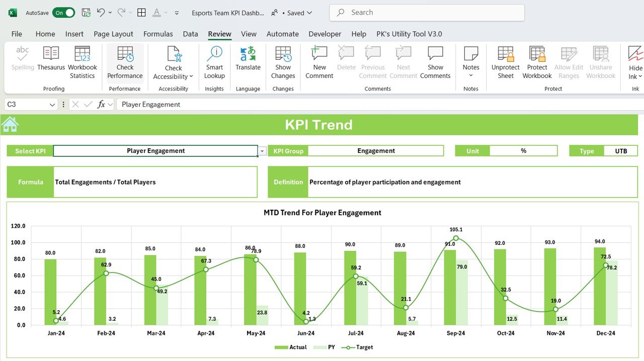Click the Hide Ink icon
Screen dimensions: 644x361
(x=636, y=53)
